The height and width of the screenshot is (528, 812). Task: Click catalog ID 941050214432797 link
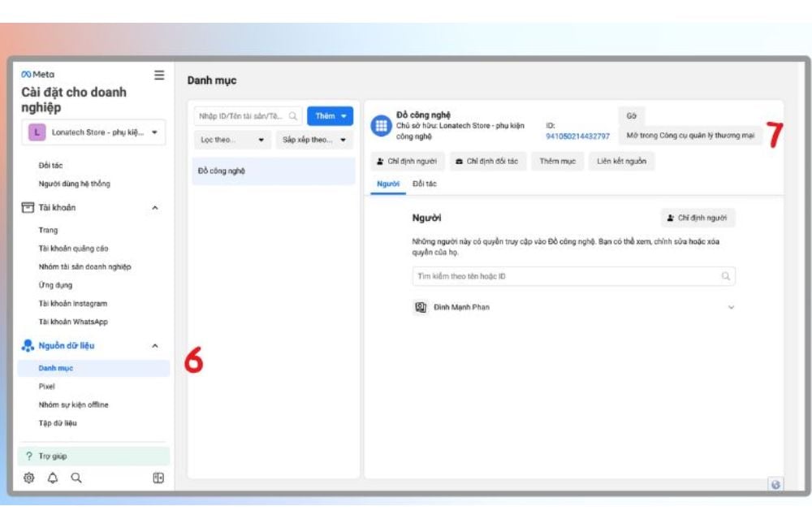(577, 136)
